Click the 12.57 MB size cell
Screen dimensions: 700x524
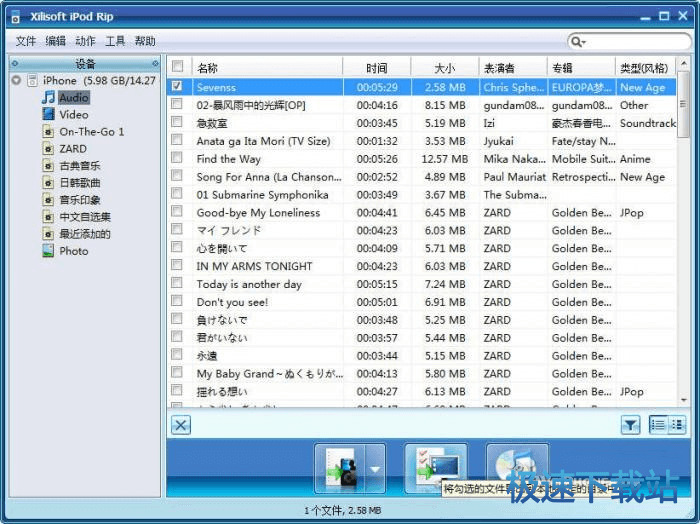tap(445, 159)
